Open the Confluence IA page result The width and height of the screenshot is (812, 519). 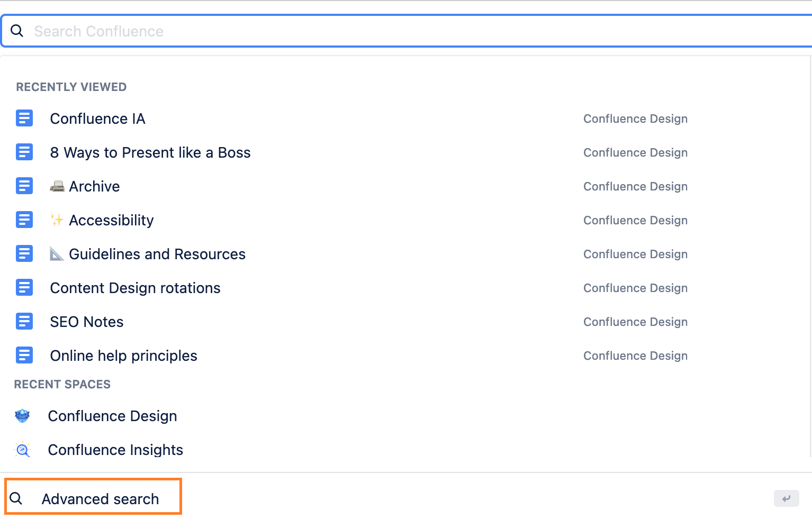97,119
